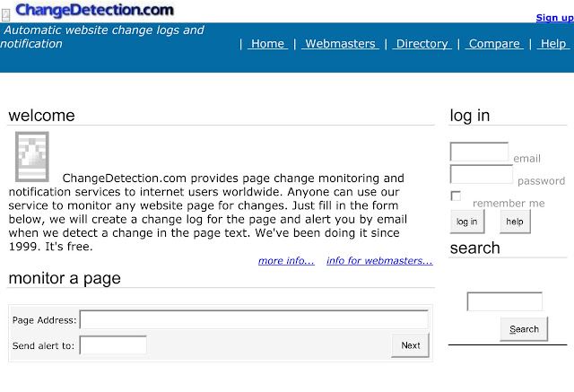Follow the more info... link

click(x=286, y=261)
